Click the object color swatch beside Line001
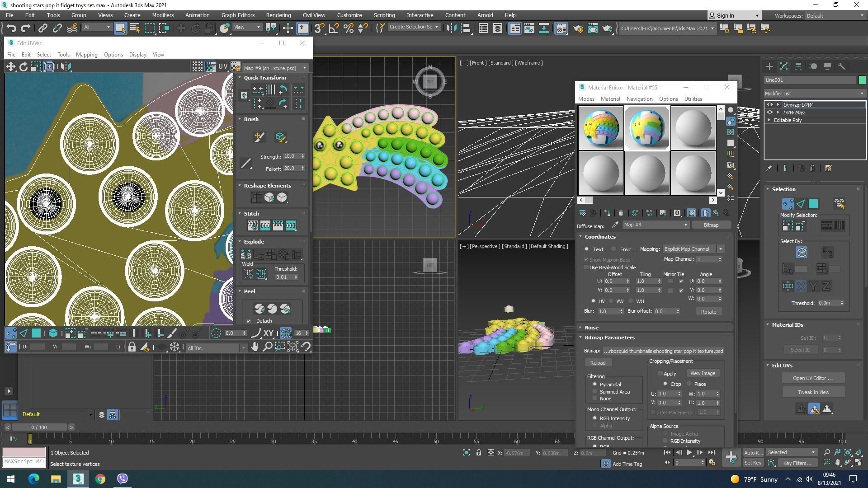The width and height of the screenshot is (868, 488). [x=862, y=80]
